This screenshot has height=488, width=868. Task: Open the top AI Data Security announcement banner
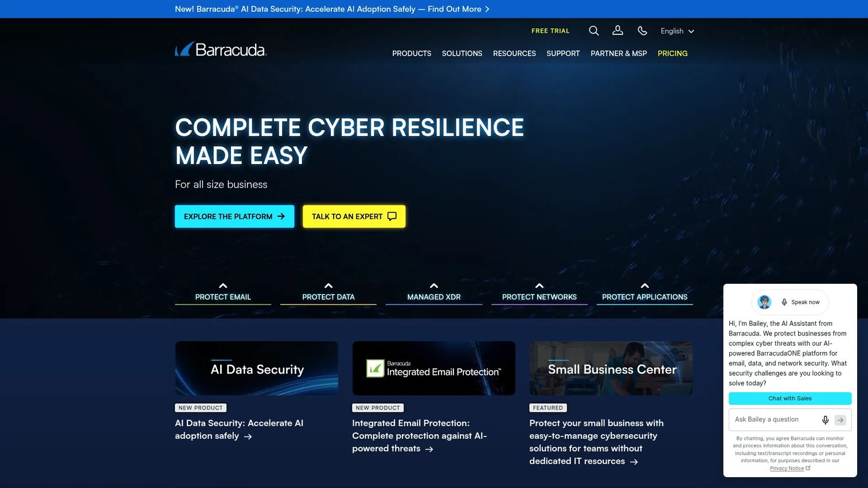pos(332,9)
